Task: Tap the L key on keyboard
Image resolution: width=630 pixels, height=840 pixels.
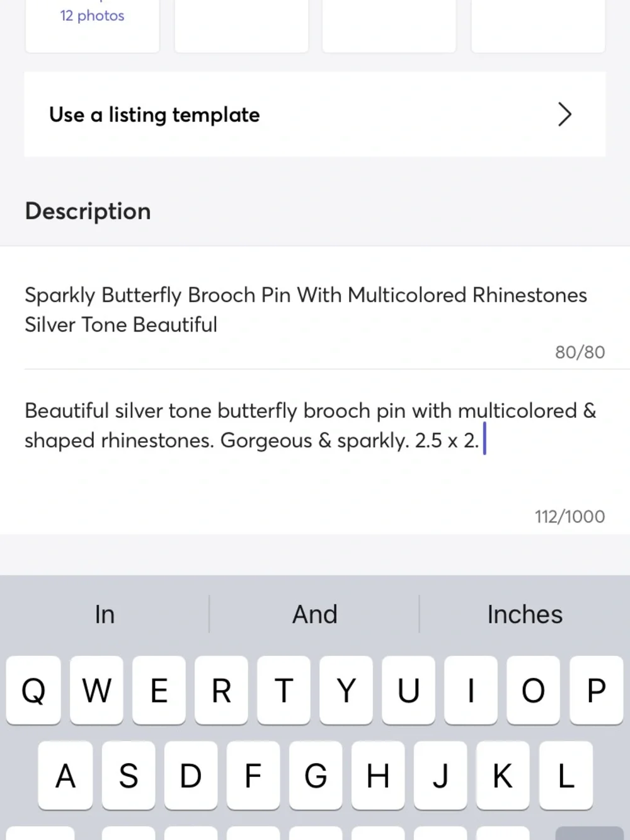Action: (x=566, y=775)
